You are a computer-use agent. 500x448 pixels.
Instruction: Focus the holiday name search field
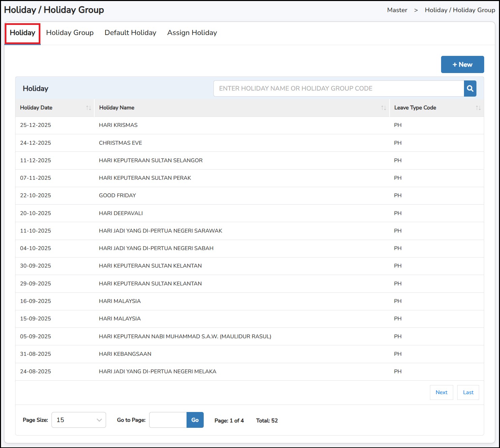(338, 89)
